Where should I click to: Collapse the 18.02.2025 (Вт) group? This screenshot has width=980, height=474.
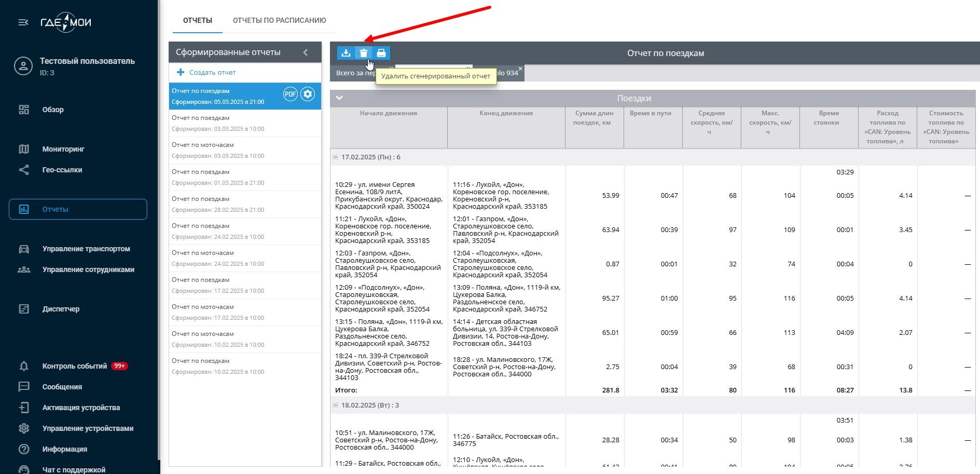[336, 405]
